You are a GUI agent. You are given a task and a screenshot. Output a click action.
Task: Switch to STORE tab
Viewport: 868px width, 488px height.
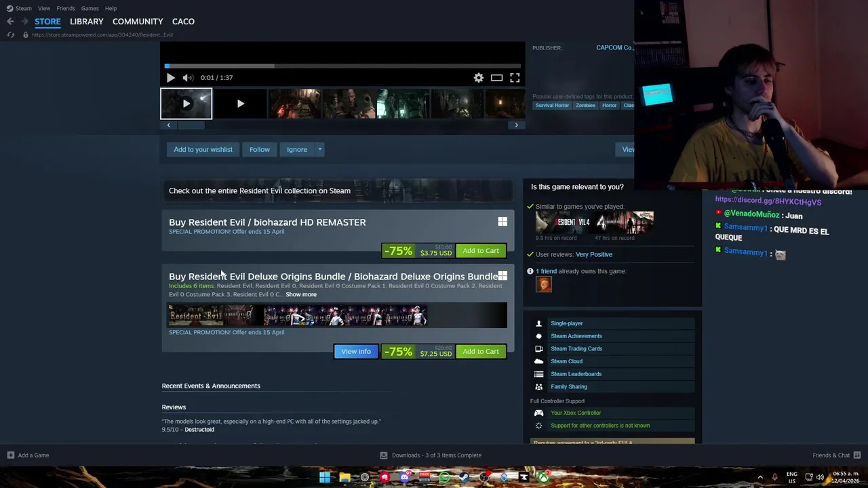[x=47, y=22]
